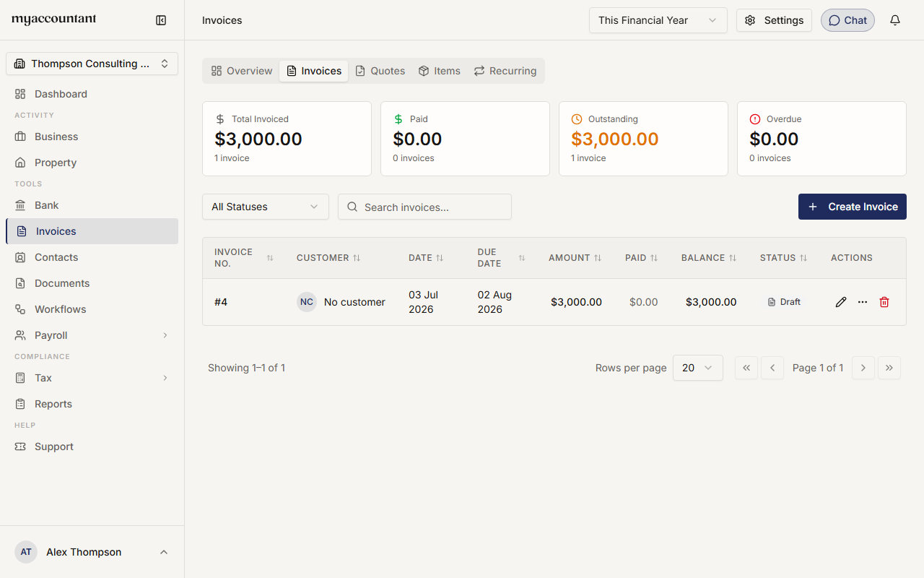924x578 pixels.
Task: Open Property in sidebar
Action: pyautogui.click(x=92, y=163)
